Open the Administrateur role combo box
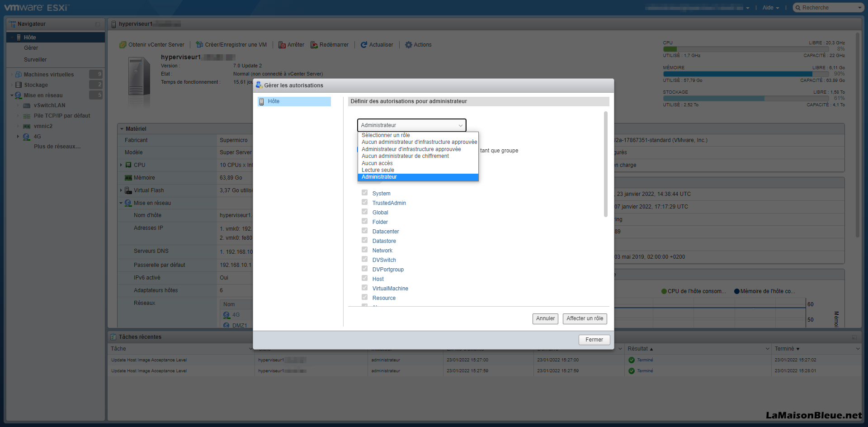This screenshot has width=868, height=427. click(x=411, y=125)
